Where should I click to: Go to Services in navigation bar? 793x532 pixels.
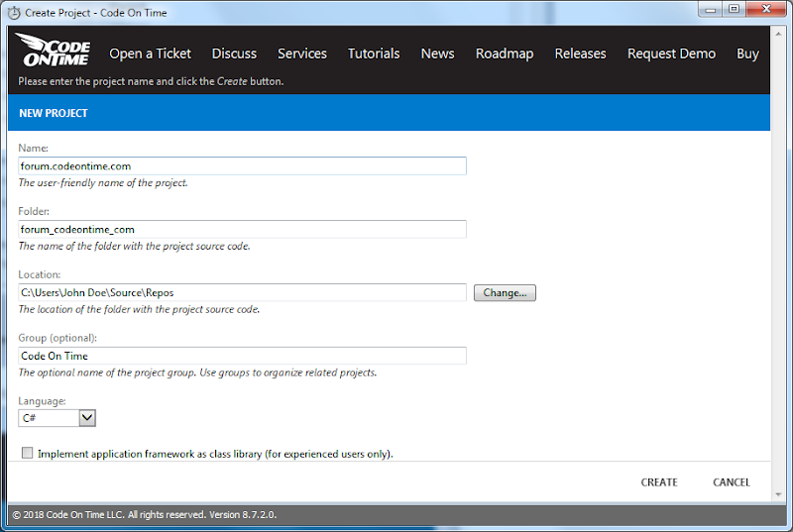[302, 53]
